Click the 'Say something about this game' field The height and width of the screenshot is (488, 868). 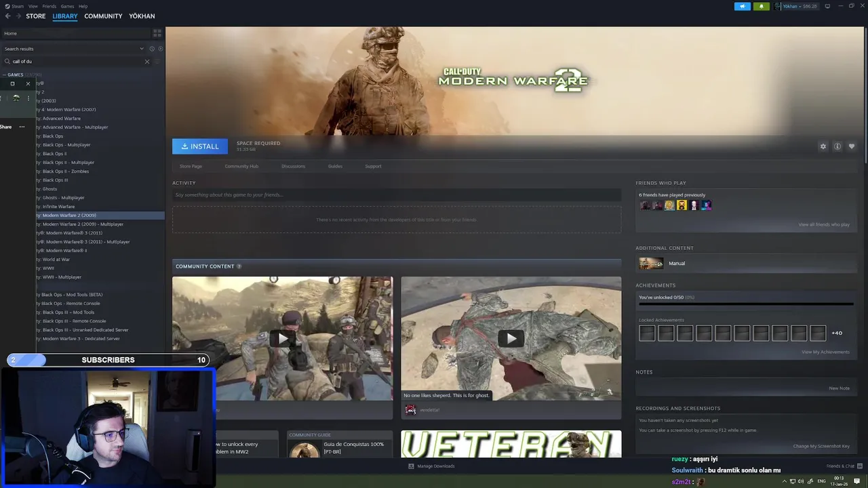pos(397,195)
